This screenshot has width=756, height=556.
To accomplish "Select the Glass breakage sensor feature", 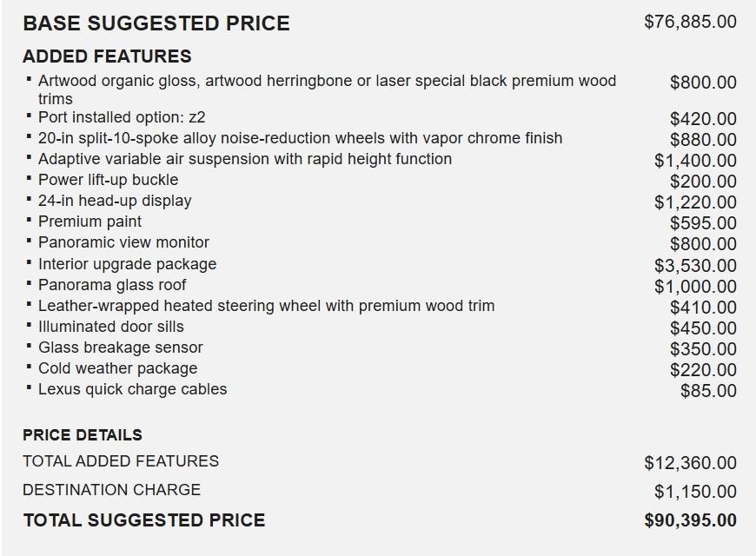I will click(121, 347).
